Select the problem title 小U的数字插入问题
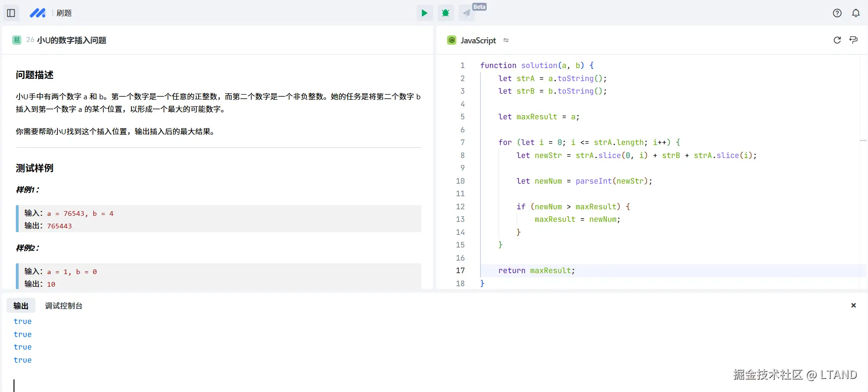 tap(72, 40)
